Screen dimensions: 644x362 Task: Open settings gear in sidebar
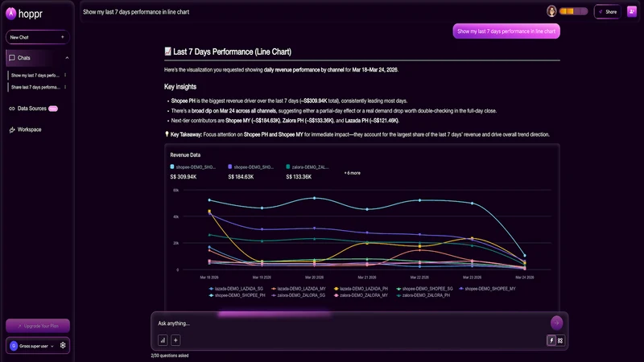point(63,346)
